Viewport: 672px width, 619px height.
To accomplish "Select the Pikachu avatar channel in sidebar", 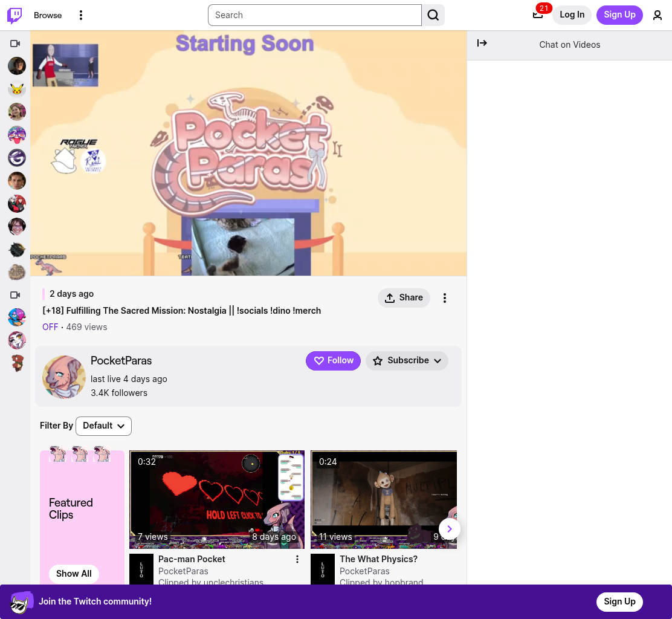I will (17, 89).
